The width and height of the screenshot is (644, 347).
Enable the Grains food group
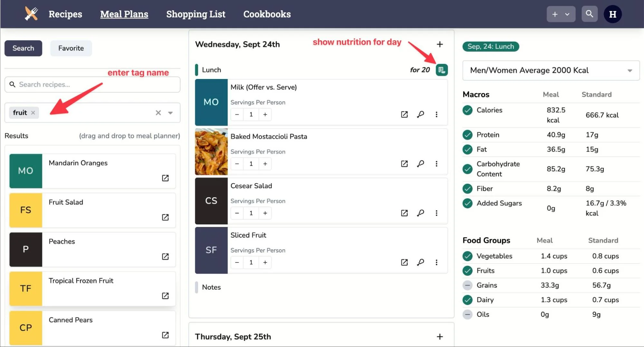467,285
